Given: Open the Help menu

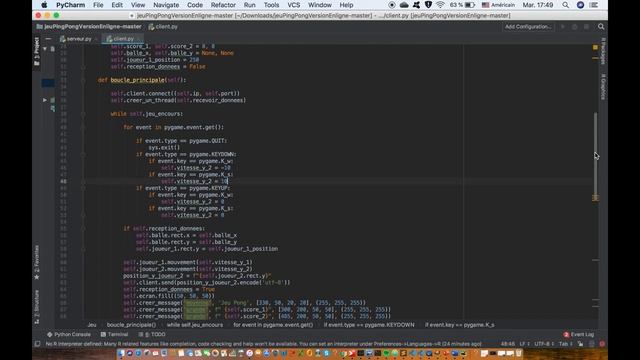Looking at the screenshot, I should tap(346, 5).
